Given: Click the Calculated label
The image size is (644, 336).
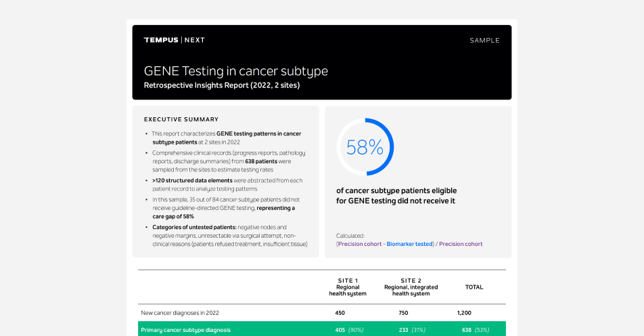Looking at the screenshot, I should tap(350, 236).
